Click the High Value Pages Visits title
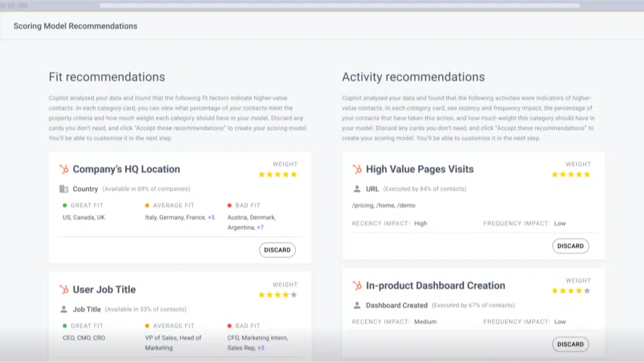 click(419, 169)
